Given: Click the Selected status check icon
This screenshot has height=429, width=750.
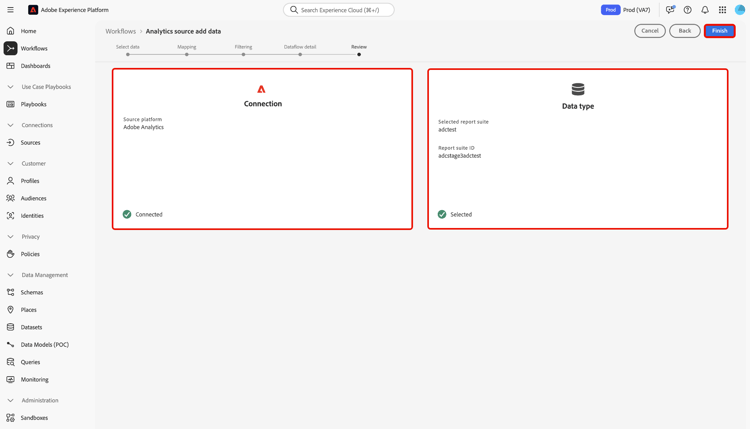Looking at the screenshot, I should pyautogui.click(x=442, y=214).
